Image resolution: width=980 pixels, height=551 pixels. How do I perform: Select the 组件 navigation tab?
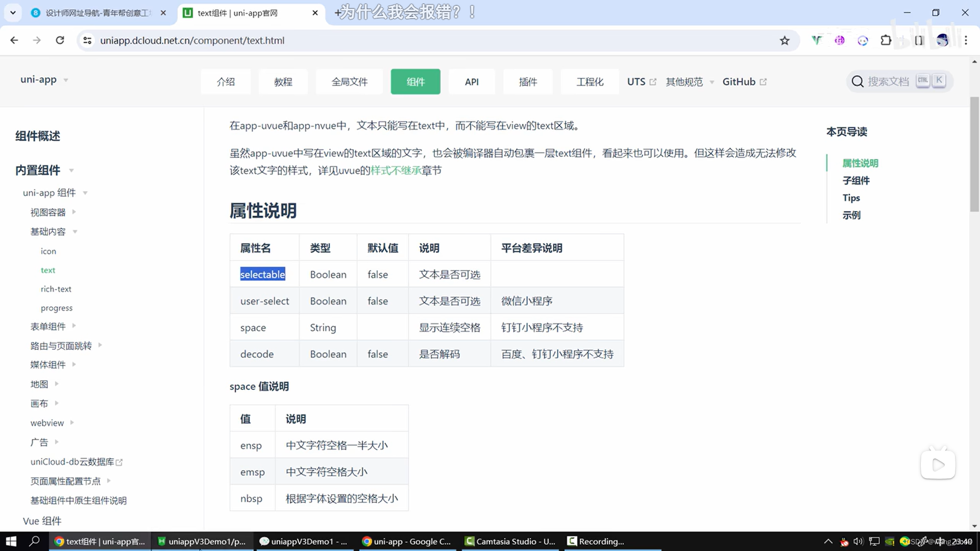[415, 82]
